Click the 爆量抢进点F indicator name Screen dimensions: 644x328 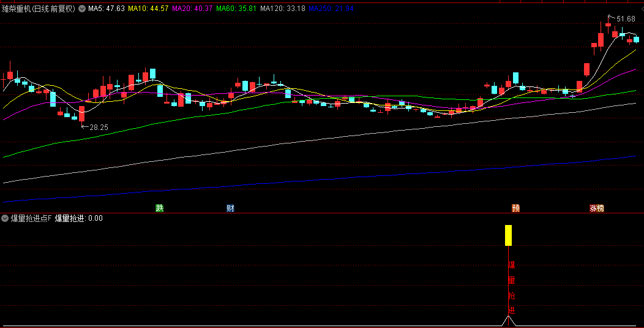31,218
